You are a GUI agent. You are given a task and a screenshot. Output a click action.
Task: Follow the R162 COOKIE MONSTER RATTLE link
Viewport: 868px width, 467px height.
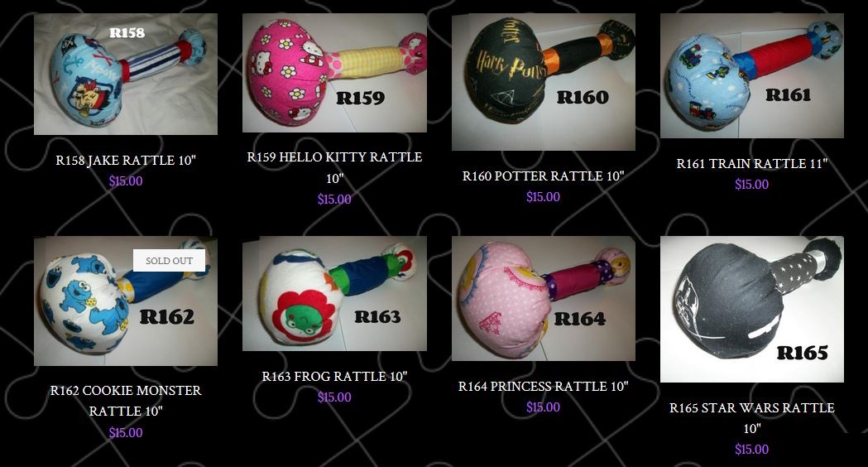point(126,401)
